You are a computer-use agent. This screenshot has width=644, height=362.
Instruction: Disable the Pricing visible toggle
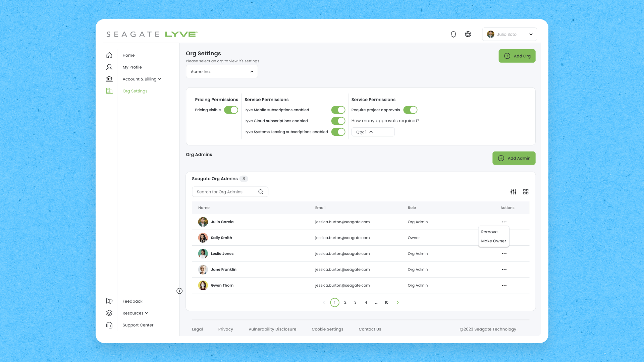231,110
